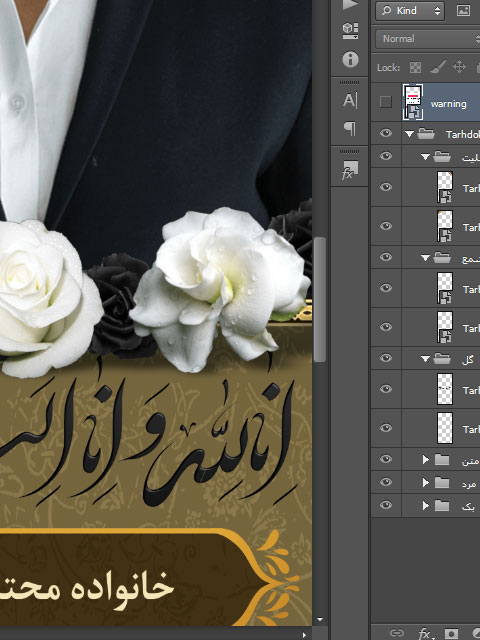Hide the Tarhdol group
This screenshot has height=640, width=480.
(386, 133)
